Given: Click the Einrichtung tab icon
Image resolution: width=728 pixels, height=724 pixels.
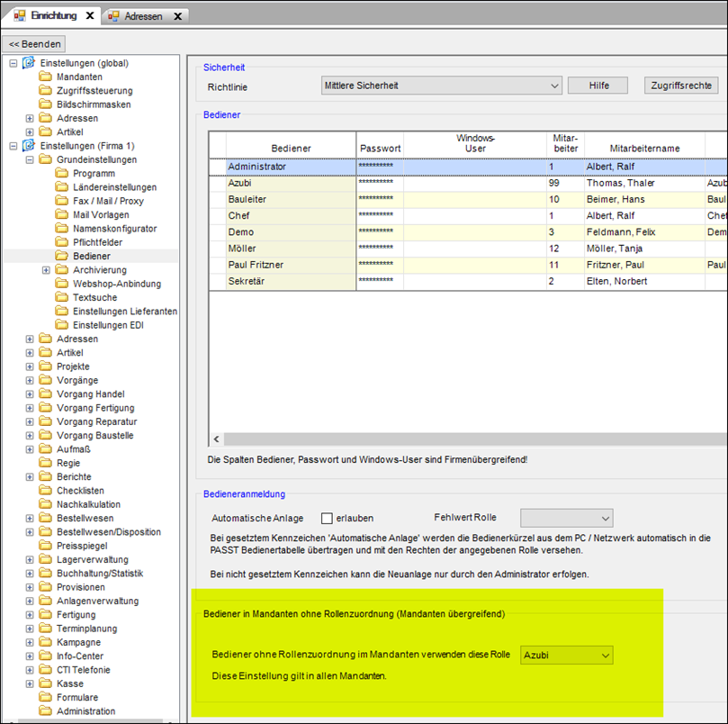Looking at the screenshot, I should coord(19,16).
